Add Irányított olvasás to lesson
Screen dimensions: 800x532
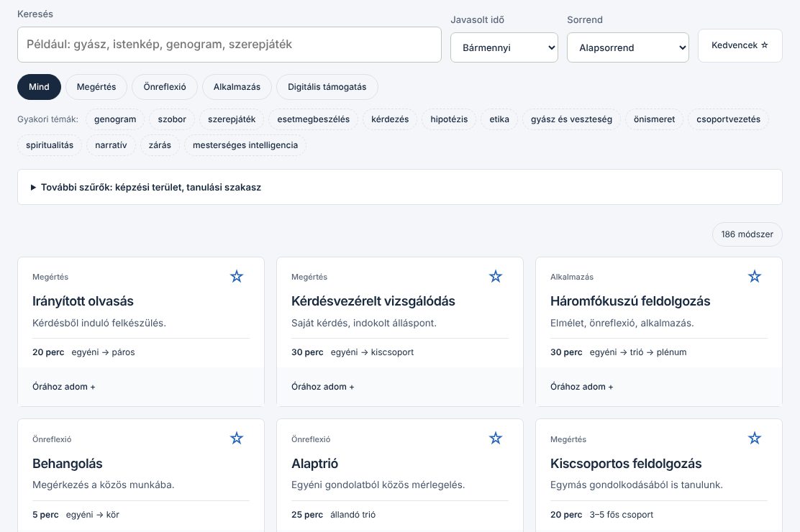click(64, 387)
